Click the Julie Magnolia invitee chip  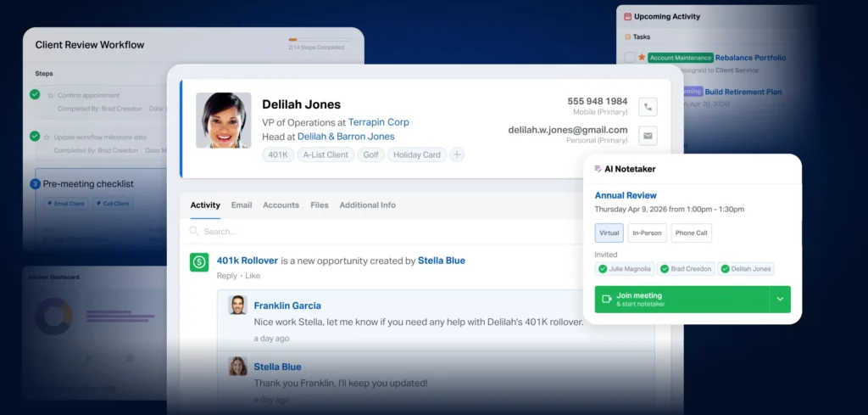click(625, 269)
